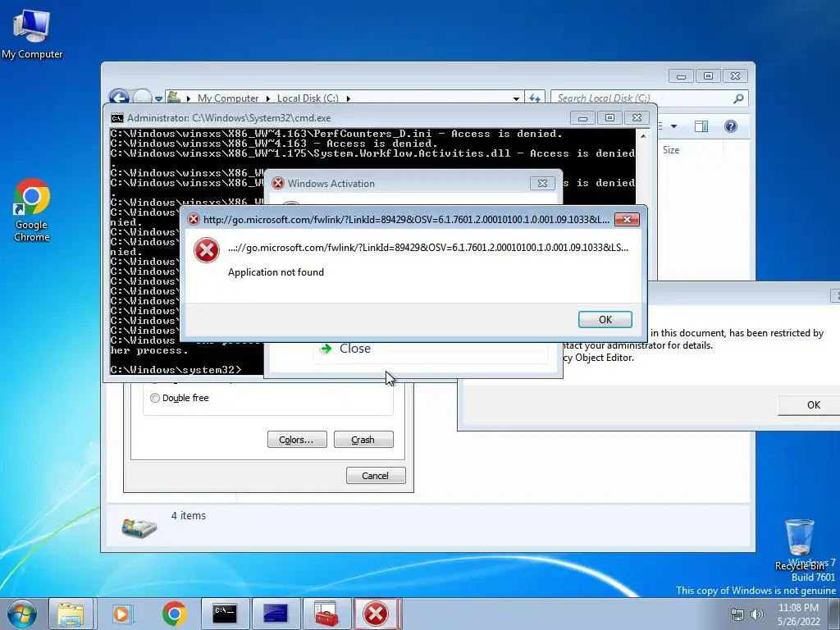The image size is (840, 630).
Task: Click the Crash button
Action: point(363,440)
